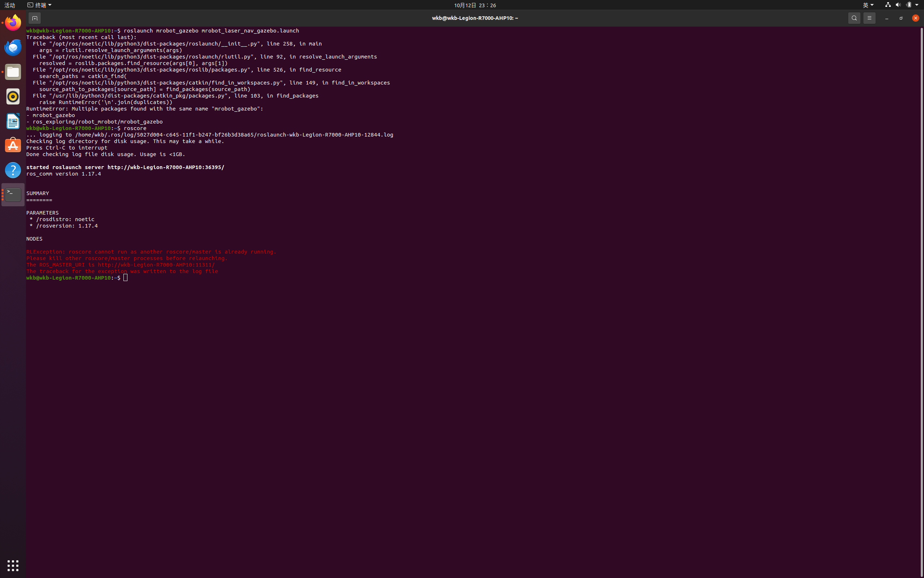Click the roslaunch mrobot_gazebo command line
This screenshot has height=578, width=924.
[163, 31]
